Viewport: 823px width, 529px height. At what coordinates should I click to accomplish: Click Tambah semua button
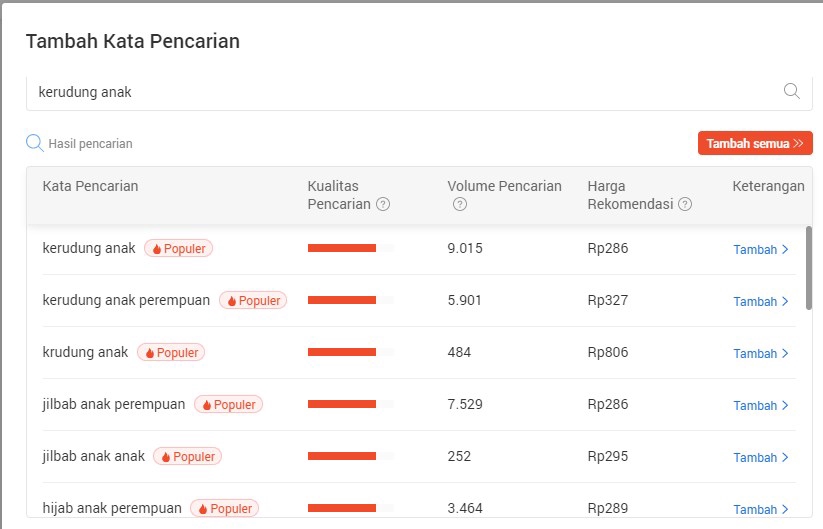tap(755, 143)
